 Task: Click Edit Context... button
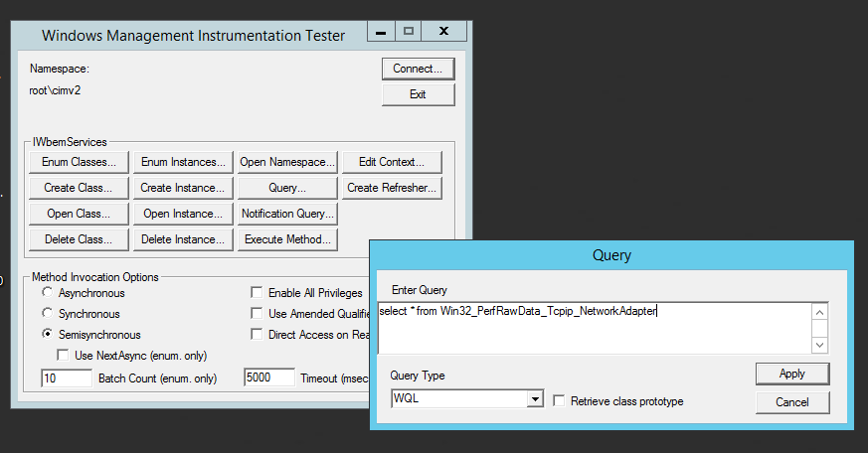[x=392, y=162]
